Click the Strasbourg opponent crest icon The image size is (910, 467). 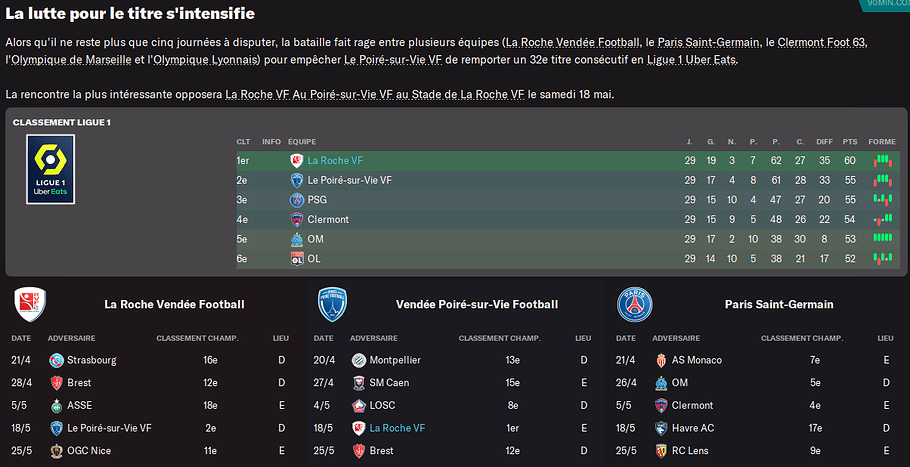[57, 360]
